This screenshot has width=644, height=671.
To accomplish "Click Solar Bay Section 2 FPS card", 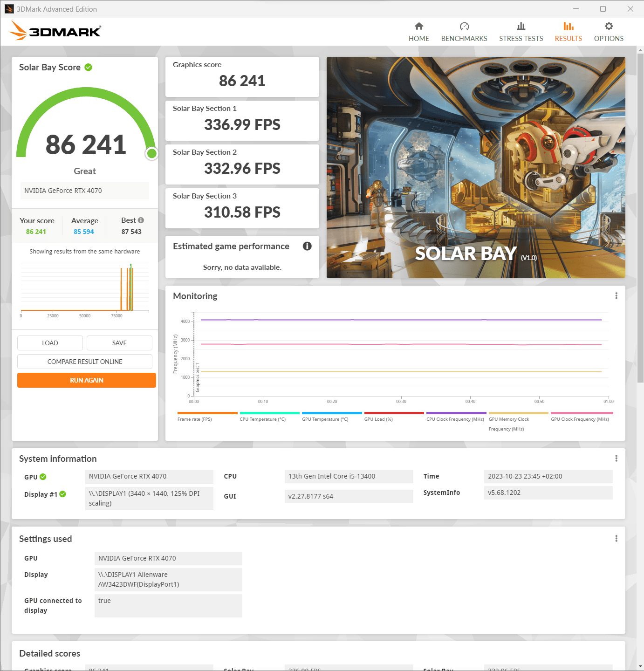I will 242,164.
